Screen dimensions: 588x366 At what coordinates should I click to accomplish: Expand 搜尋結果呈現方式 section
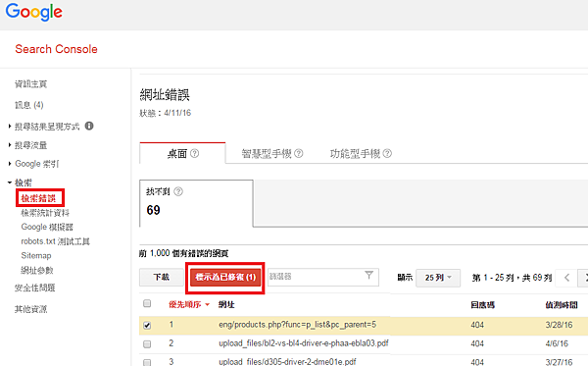click(x=47, y=127)
